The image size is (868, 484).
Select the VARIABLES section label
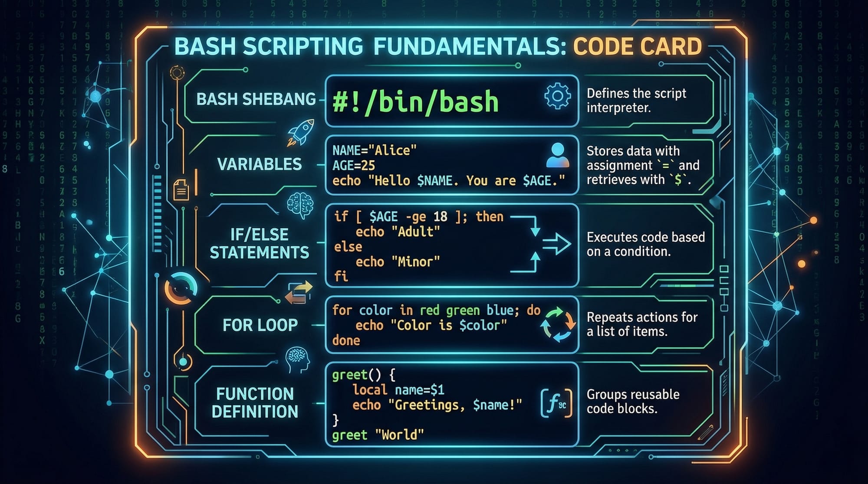click(259, 164)
